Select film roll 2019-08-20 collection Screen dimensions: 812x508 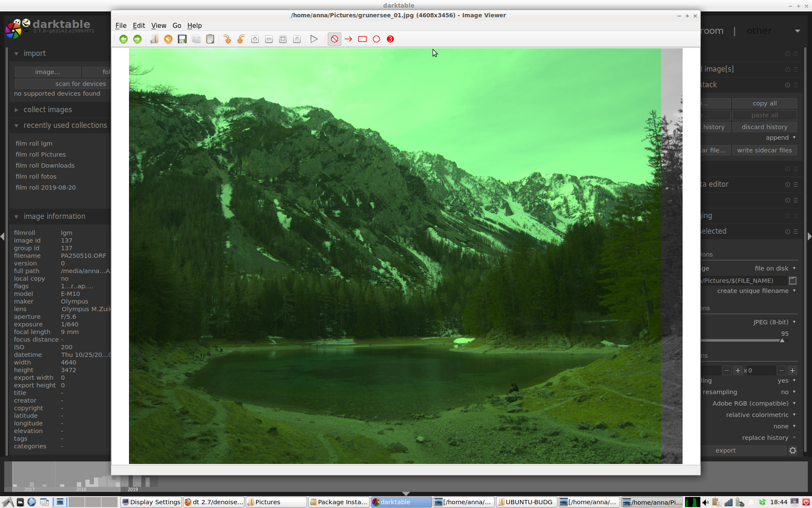tap(46, 188)
